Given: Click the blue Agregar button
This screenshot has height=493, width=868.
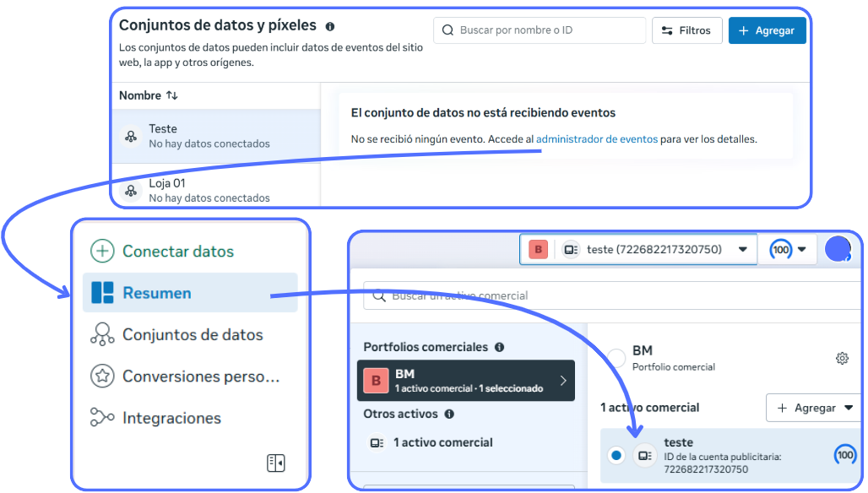Looking at the screenshot, I should 767,30.
